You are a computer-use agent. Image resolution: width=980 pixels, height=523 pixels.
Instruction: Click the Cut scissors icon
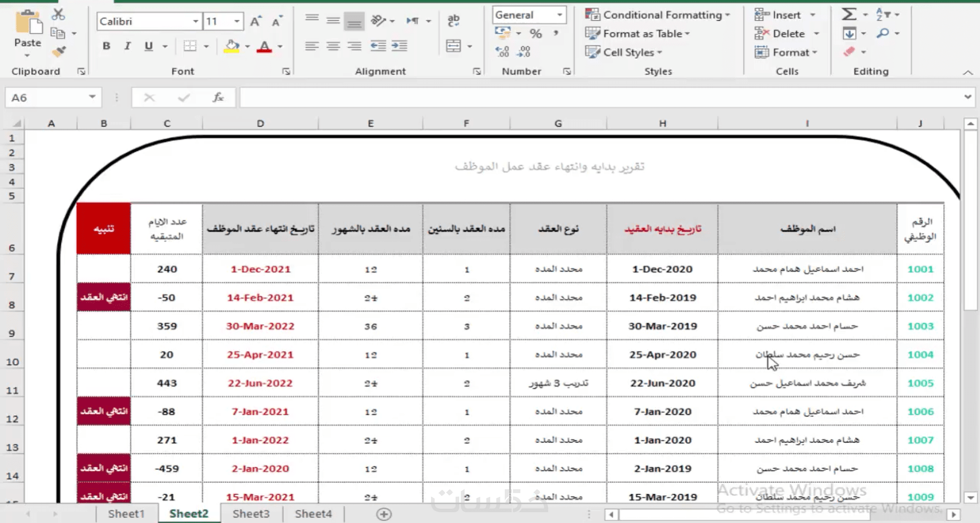[x=58, y=14]
